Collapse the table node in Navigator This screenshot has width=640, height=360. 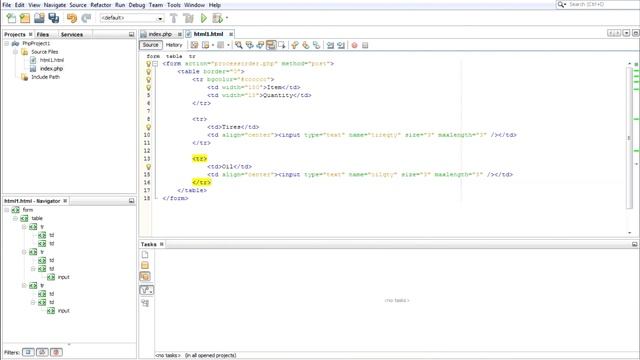pos(16,218)
